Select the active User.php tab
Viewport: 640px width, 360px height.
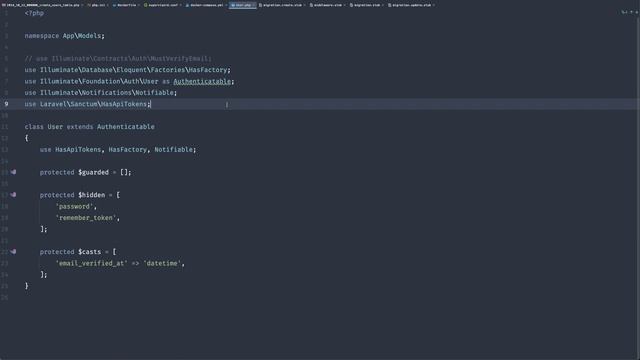[x=242, y=5]
